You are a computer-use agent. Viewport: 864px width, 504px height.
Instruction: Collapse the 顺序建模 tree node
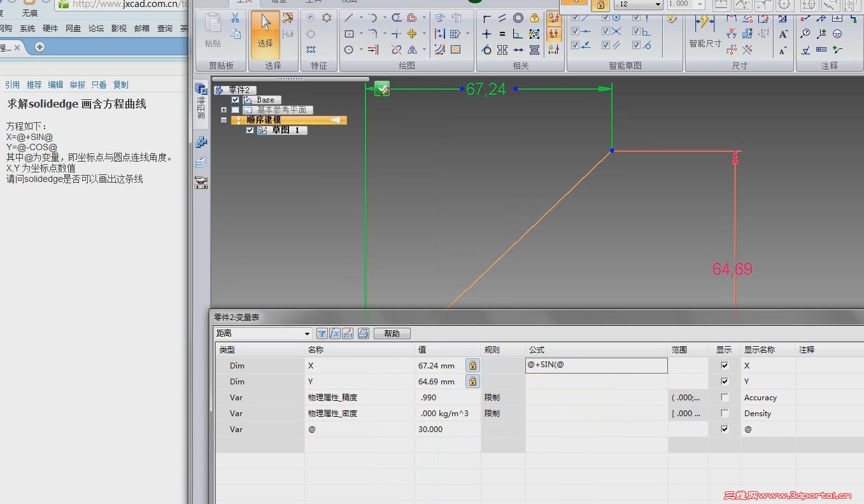[x=224, y=120]
